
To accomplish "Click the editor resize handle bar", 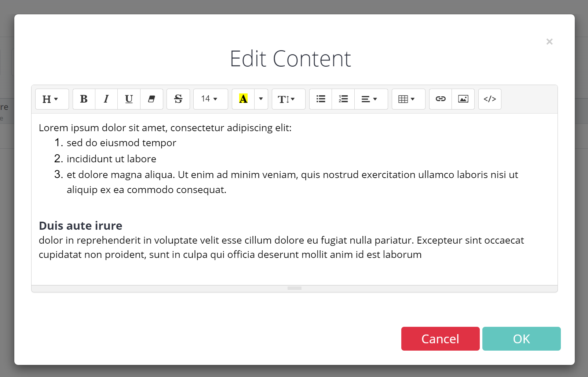I will [295, 288].
